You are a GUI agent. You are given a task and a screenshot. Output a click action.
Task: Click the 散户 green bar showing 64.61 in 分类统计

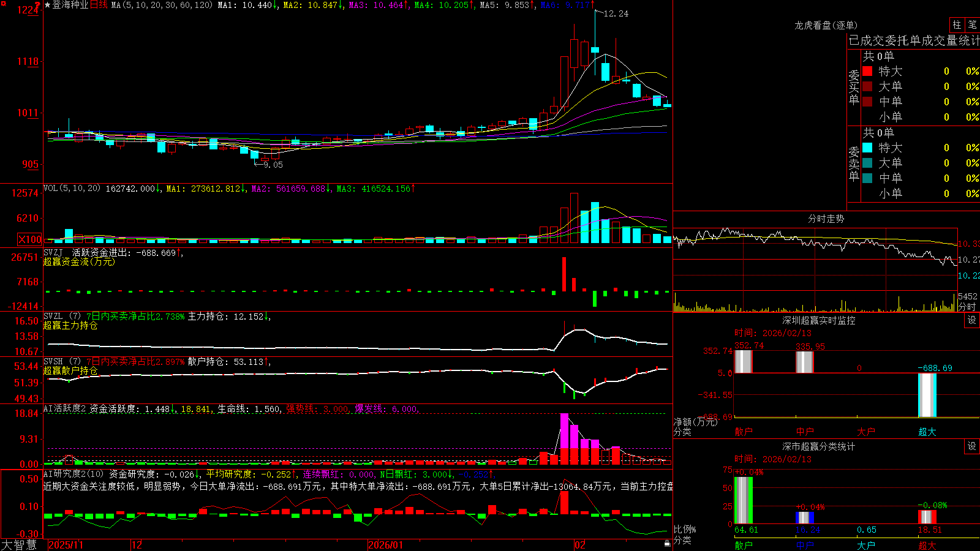(x=744, y=500)
